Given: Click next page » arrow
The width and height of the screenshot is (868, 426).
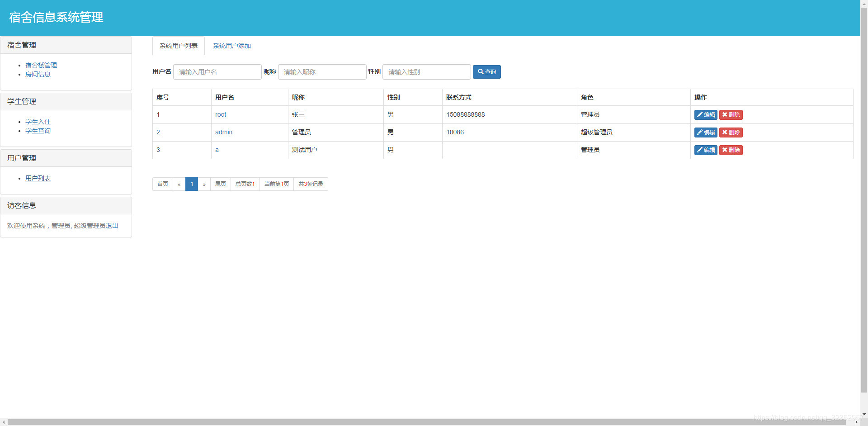Looking at the screenshot, I should (x=204, y=184).
